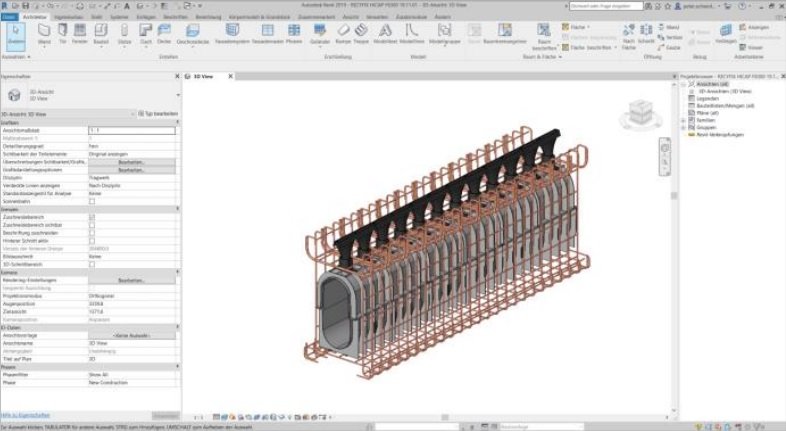Screen dimensions: 786x431
Task: Select the Modellgruppe tool
Action: pyautogui.click(x=445, y=34)
